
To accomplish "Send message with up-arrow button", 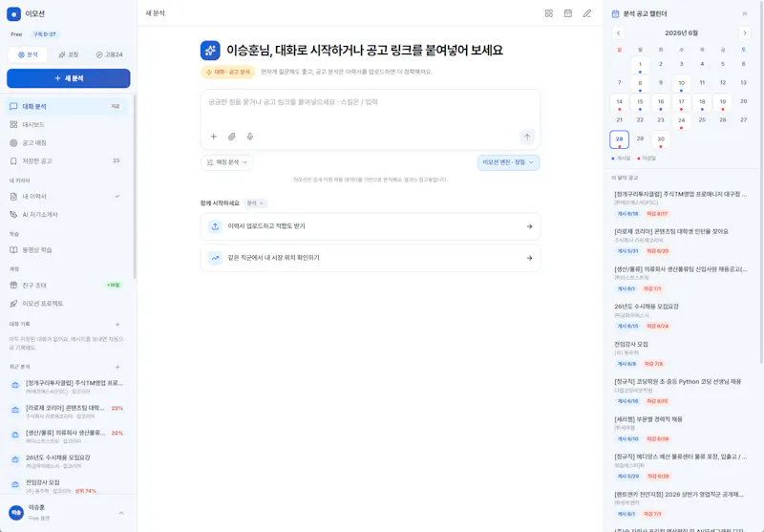I will [527, 137].
